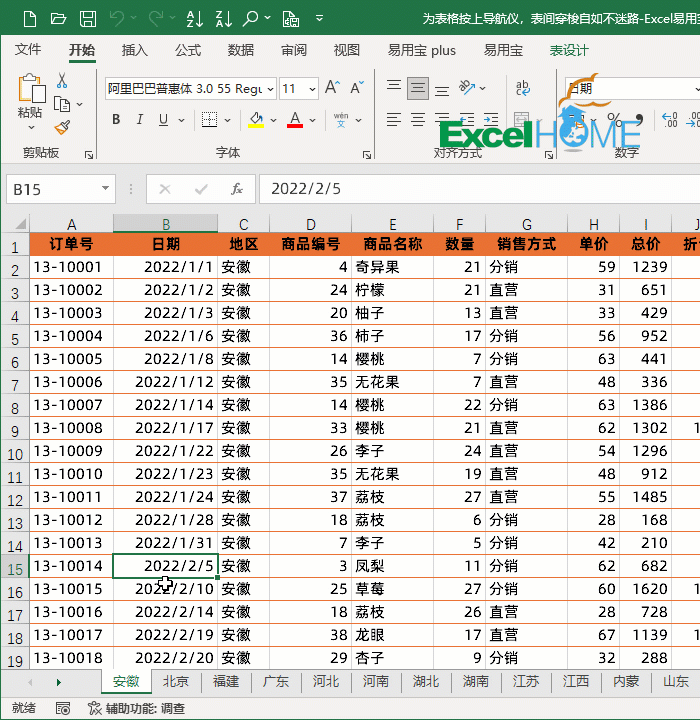Open clipboard group dialog launcher

(89, 155)
